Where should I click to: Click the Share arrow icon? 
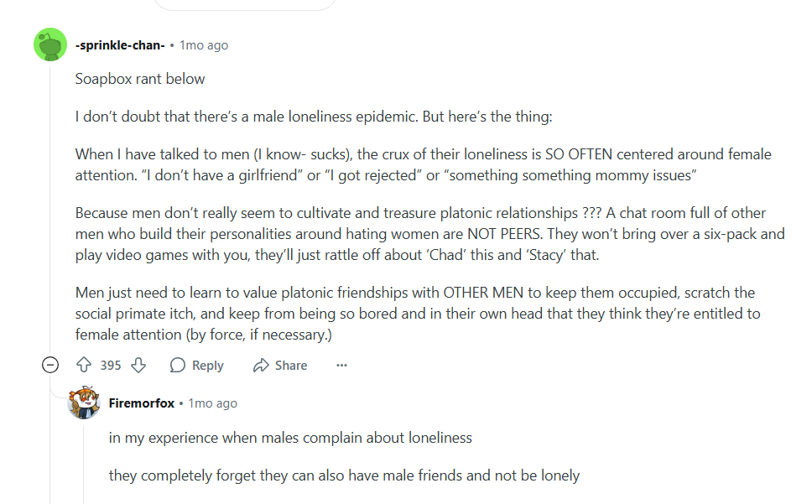click(261, 366)
